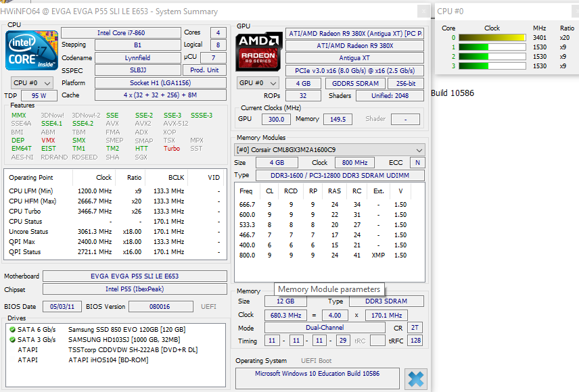Click SATA 6 Gb/s drive status checkmark
Image resolution: width=579 pixels, height=392 pixels.
pyautogui.click(x=13, y=330)
